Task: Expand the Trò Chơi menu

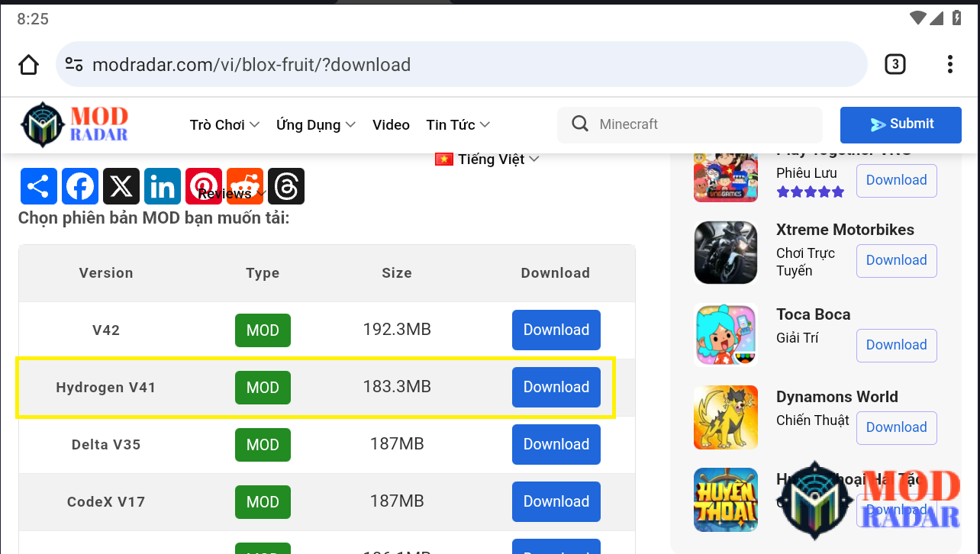Action: tap(225, 124)
